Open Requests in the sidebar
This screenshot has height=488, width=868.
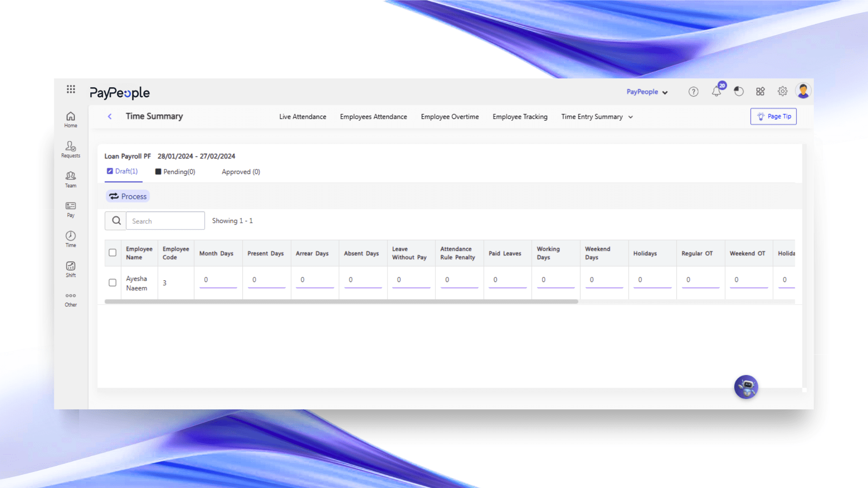tap(71, 149)
